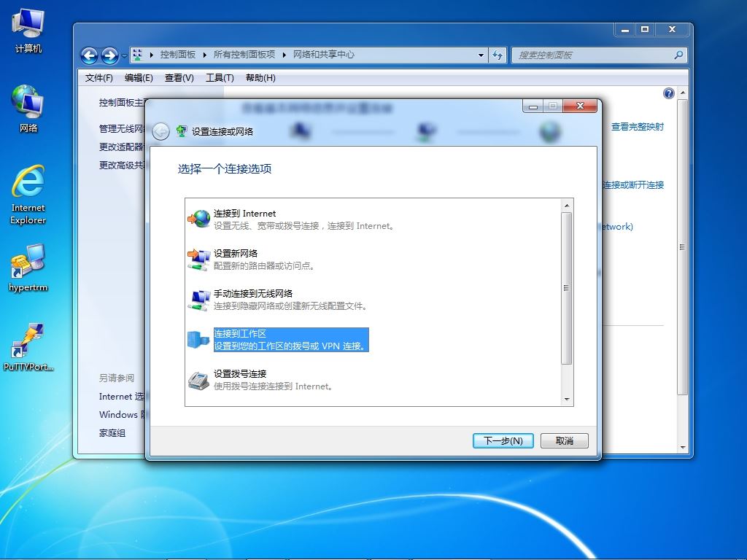Click control panel window scroll down arrow
This screenshot has height=560, width=747.
683,447
